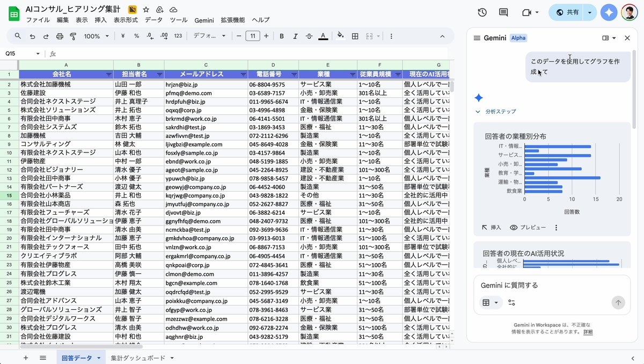Star the document title

pos(146,10)
